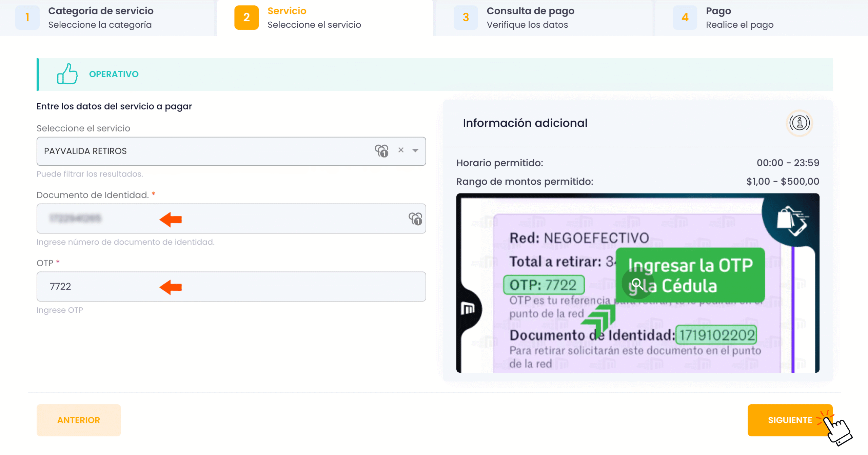Click the OPERATIVO status text

point(114,74)
